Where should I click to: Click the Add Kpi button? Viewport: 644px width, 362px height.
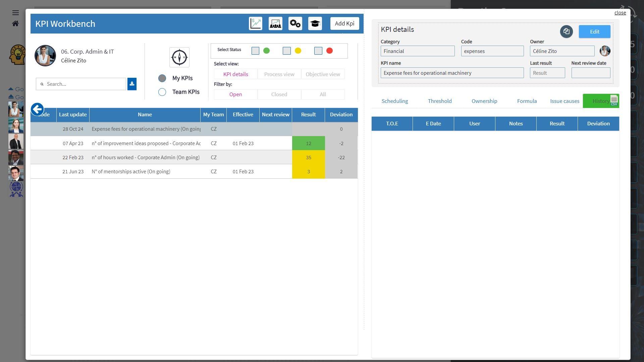[x=344, y=23]
